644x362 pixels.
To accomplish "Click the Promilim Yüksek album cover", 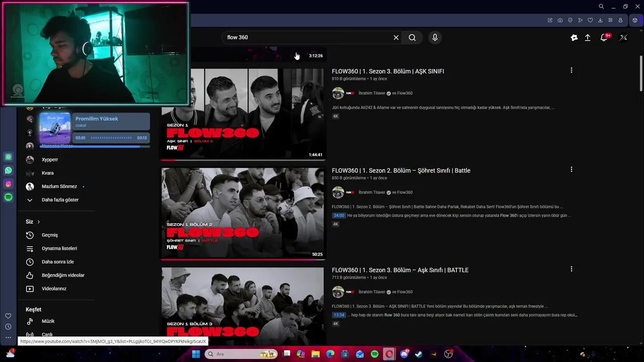I will [55, 128].
